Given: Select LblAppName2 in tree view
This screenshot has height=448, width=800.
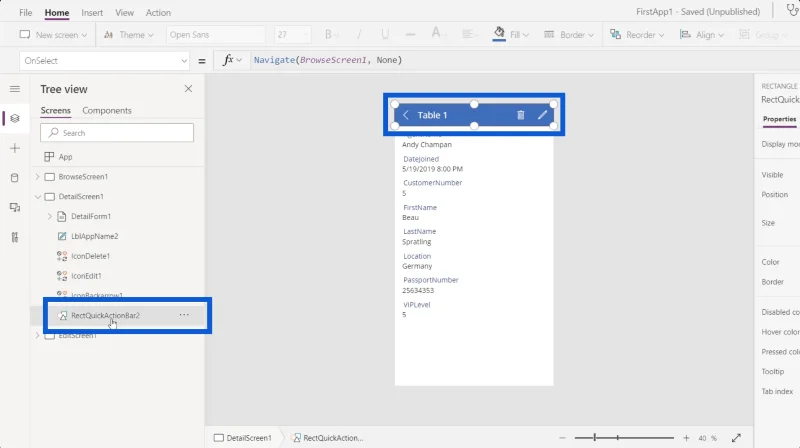Looking at the screenshot, I should (x=94, y=236).
